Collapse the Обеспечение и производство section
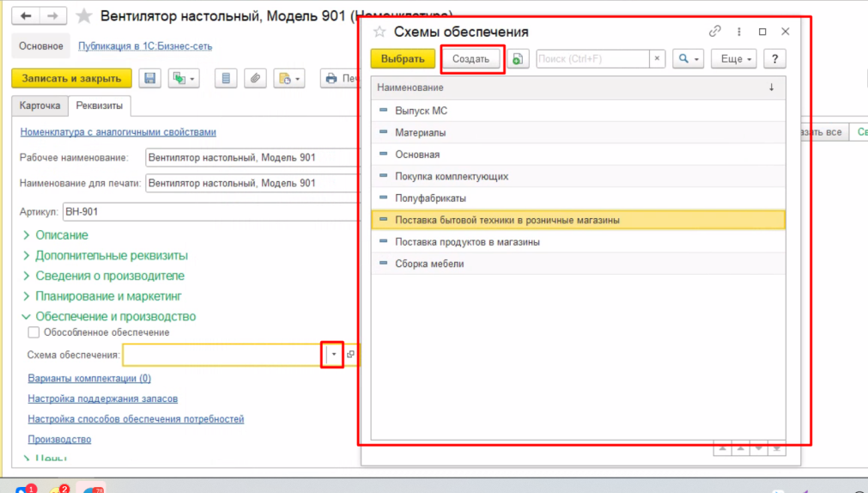The height and width of the screenshot is (493, 868). [x=115, y=317]
